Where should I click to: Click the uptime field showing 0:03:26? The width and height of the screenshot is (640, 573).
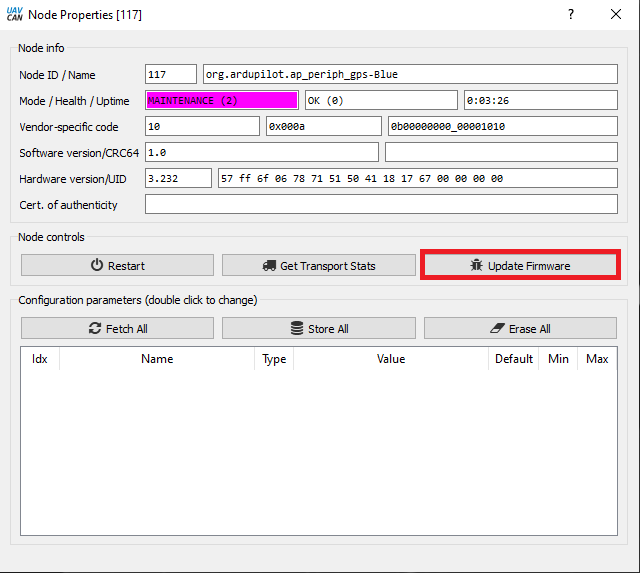pyautogui.click(x=540, y=100)
